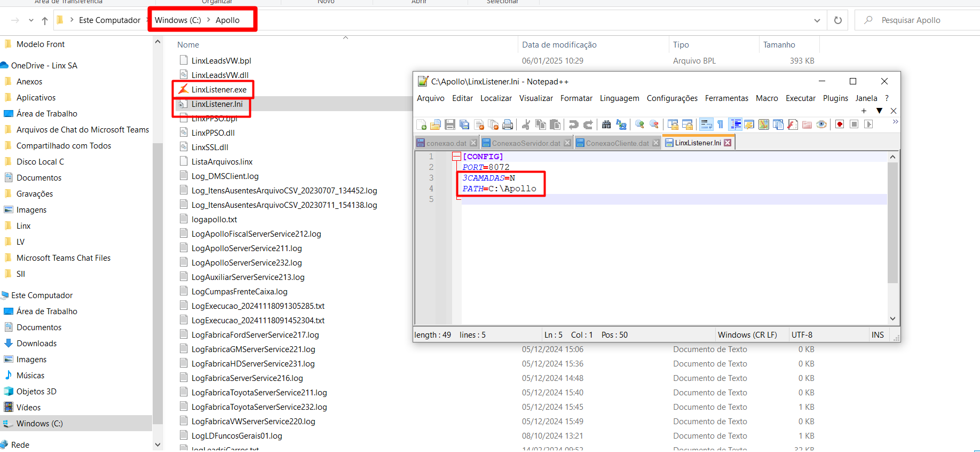Screen dimensions: 980x452
Task: Switch to the conexao.dat tab
Action: point(446,143)
